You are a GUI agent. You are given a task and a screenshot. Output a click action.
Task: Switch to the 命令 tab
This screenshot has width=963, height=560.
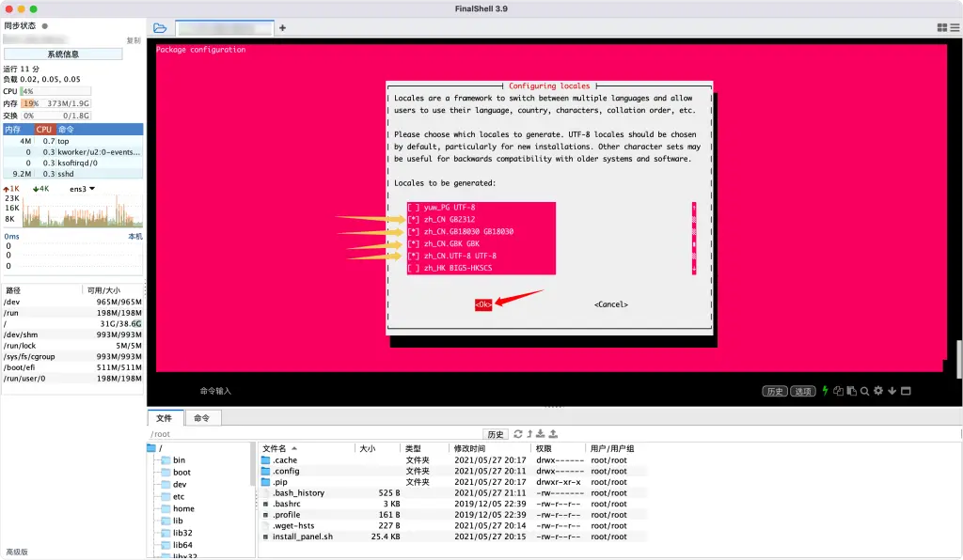(201, 418)
